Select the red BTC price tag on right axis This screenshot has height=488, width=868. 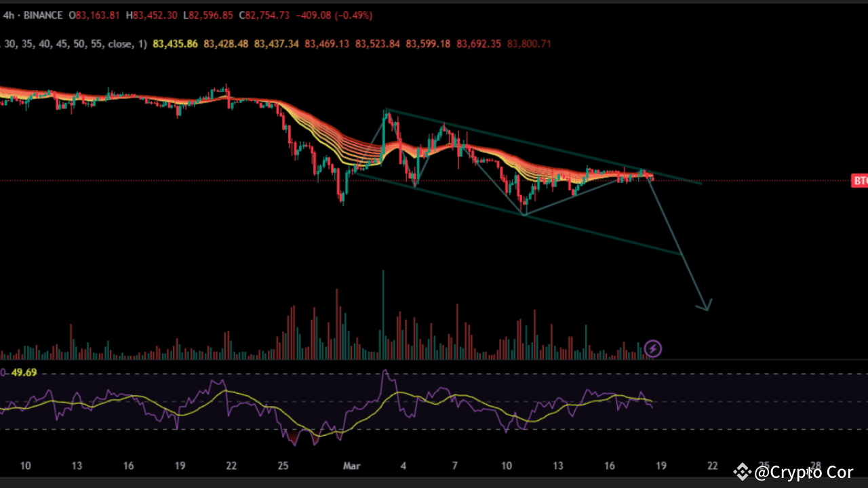859,181
